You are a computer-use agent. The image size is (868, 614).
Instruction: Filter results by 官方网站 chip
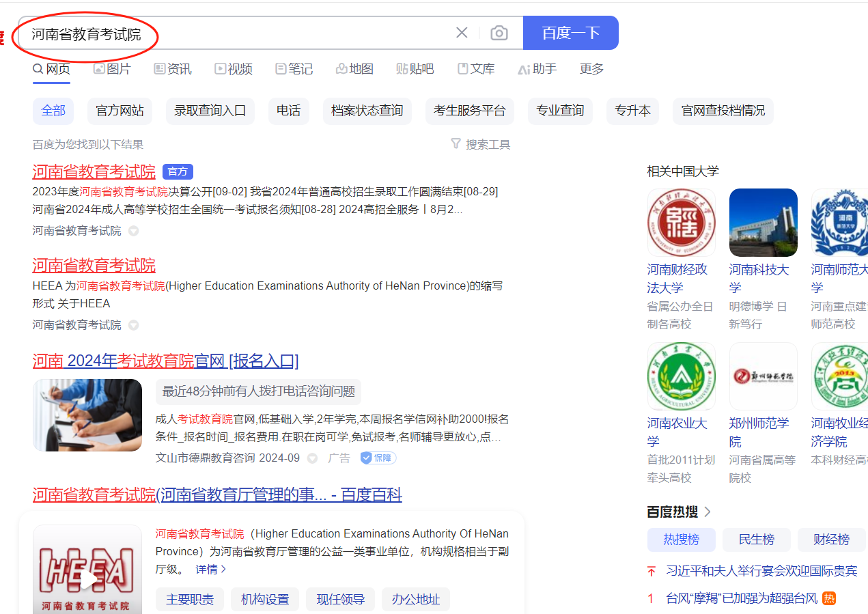(x=120, y=111)
